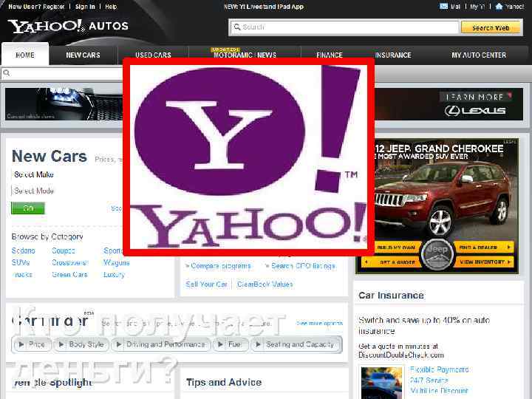
Task: Click View Inventory in the Jeep ad
Action: [483, 262]
